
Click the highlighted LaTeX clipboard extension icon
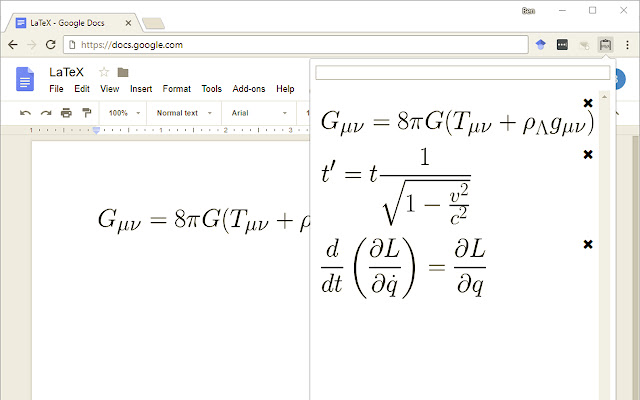[x=605, y=44]
